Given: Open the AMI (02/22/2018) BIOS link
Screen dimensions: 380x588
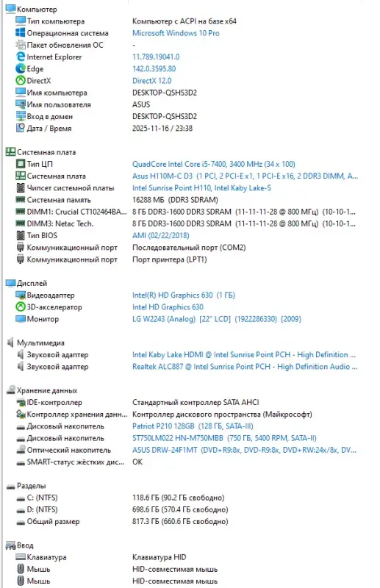Looking at the screenshot, I should point(160,235).
